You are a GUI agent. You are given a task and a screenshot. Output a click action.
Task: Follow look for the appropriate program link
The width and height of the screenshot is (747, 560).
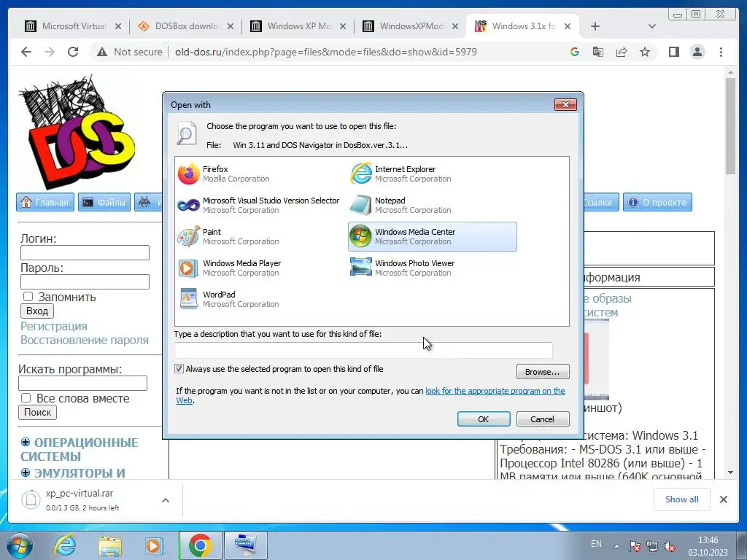point(495,391)
